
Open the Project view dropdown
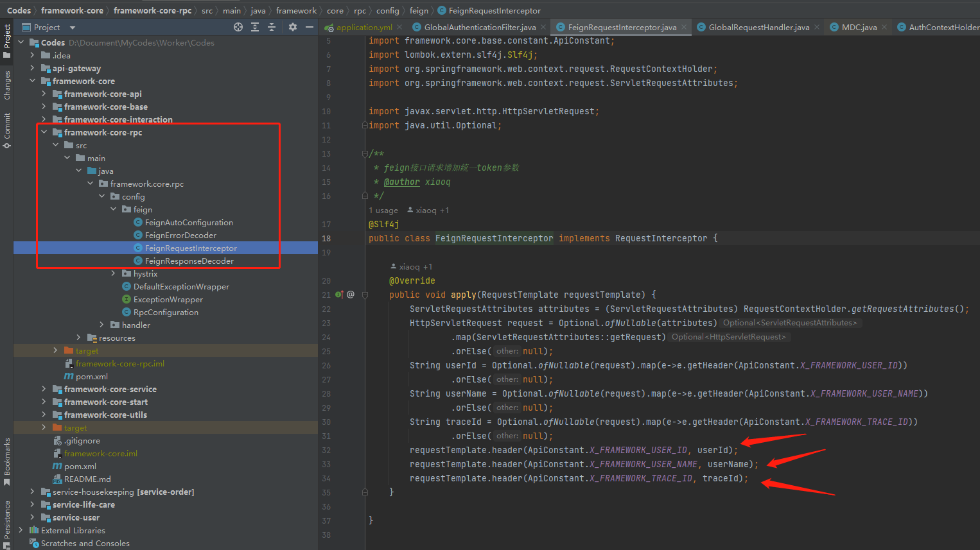(x=73, y=28)
